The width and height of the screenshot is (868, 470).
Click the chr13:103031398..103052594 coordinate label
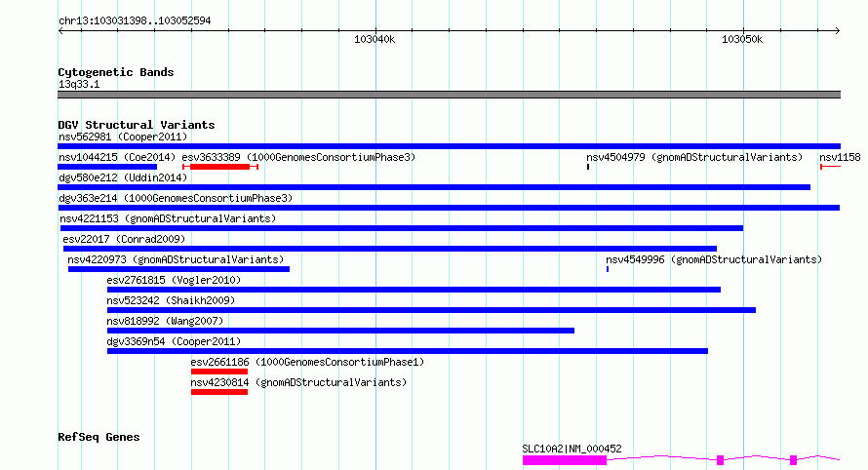click(x=135, y=20)
